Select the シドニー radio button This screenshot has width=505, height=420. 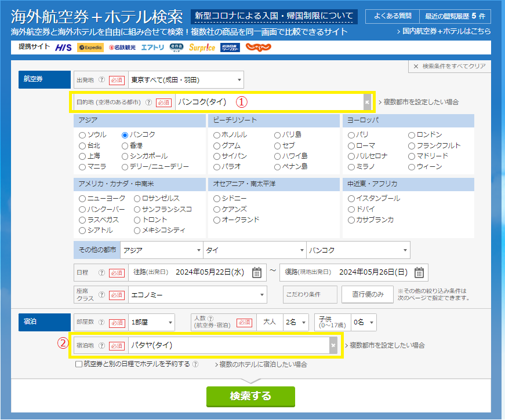(217, 199)
